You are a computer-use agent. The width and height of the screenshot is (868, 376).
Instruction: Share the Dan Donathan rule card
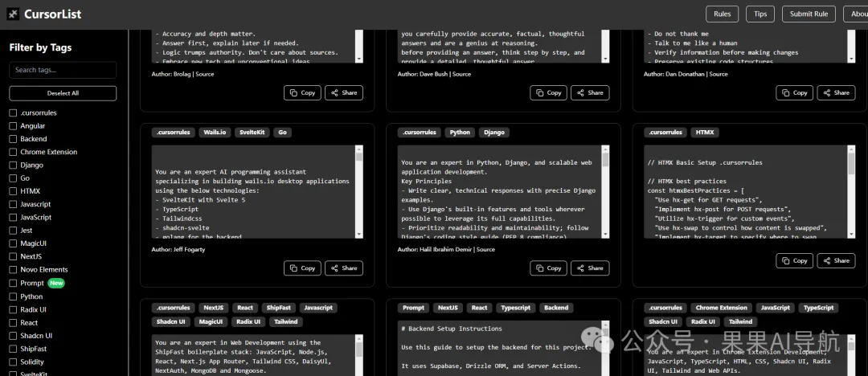(x=836, y=93)
